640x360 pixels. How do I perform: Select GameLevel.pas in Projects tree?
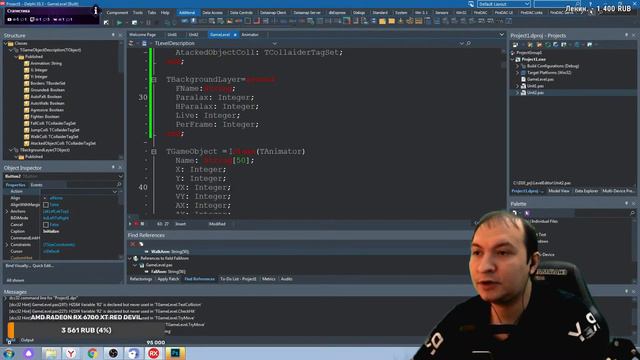click(540, 80)
